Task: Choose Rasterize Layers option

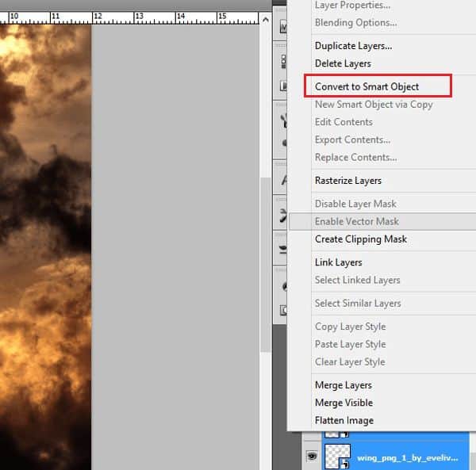Action: coord(347,181)
